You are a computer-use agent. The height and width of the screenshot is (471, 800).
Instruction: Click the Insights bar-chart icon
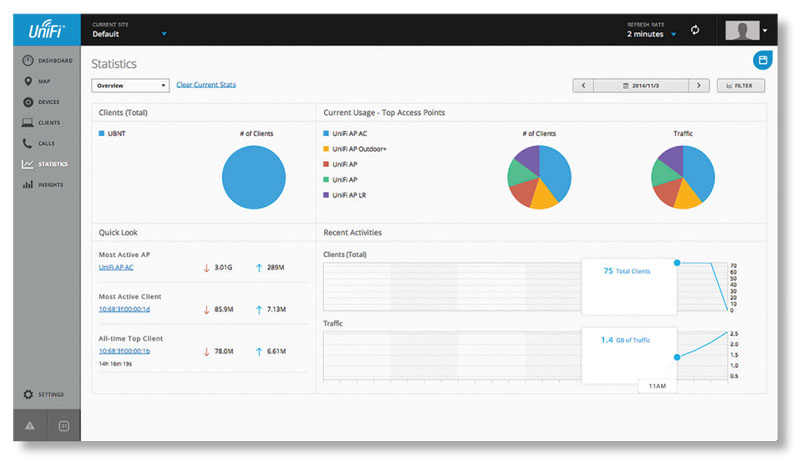tap(28, 185)
